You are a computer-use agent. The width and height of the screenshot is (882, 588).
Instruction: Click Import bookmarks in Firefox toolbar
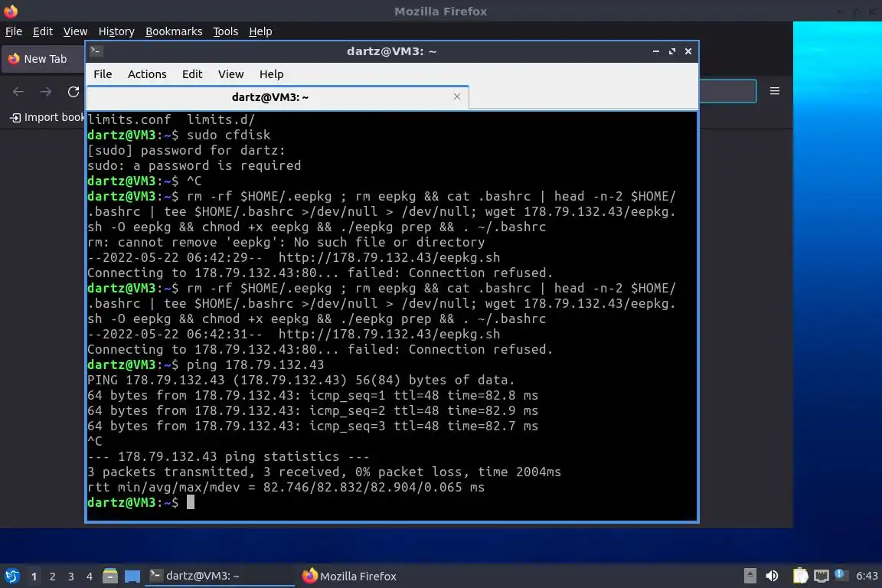tap(47, 117)
